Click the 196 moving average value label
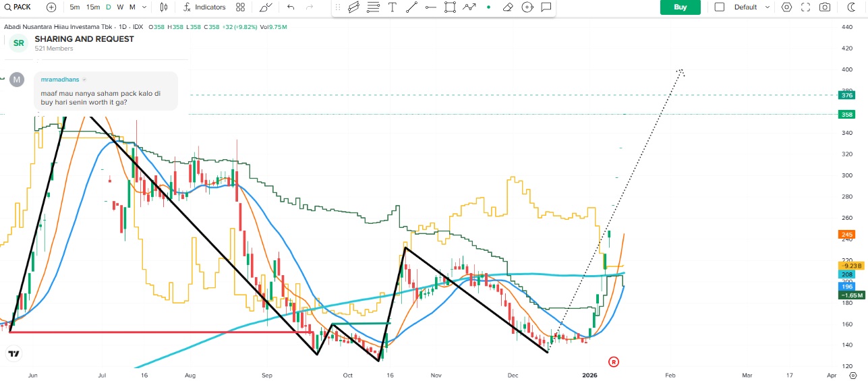Screen dimensions: 868x381 [846, 287]
